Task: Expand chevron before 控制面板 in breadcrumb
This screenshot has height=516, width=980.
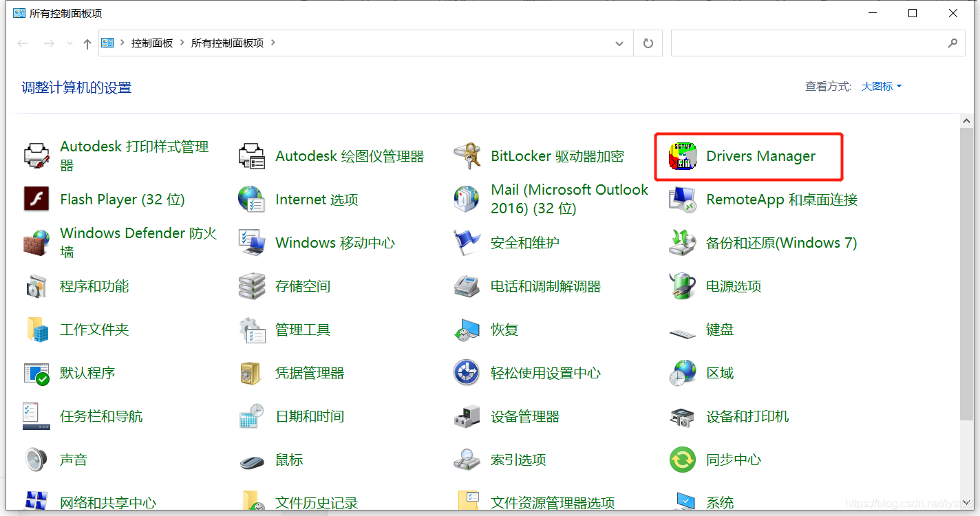Action: (x=122, y=43)
